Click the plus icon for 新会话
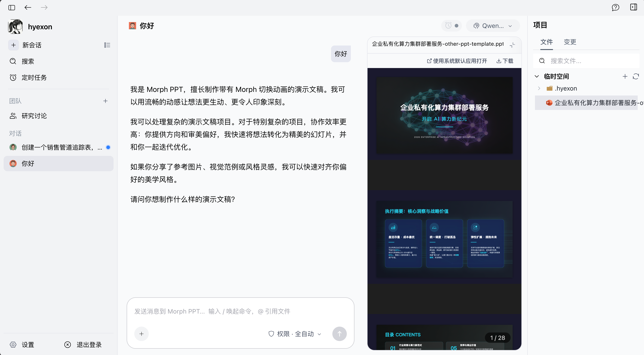The width and height of the screenshot is (644, 355). pos(14,45)
